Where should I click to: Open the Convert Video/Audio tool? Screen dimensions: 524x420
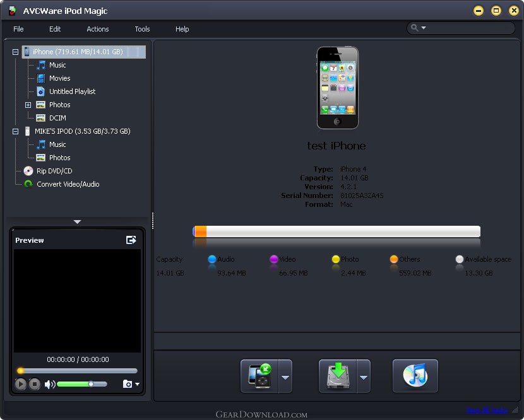pos(68,184)
